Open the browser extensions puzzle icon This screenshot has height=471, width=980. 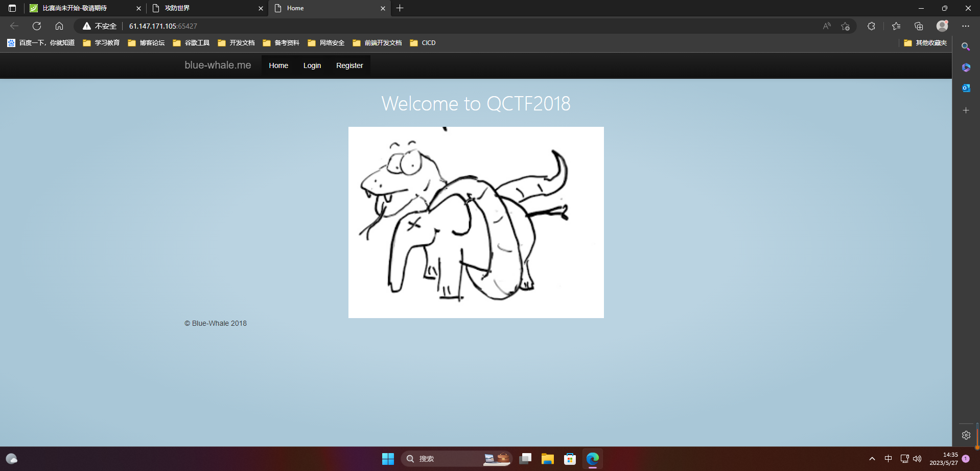tap(871, 26)
